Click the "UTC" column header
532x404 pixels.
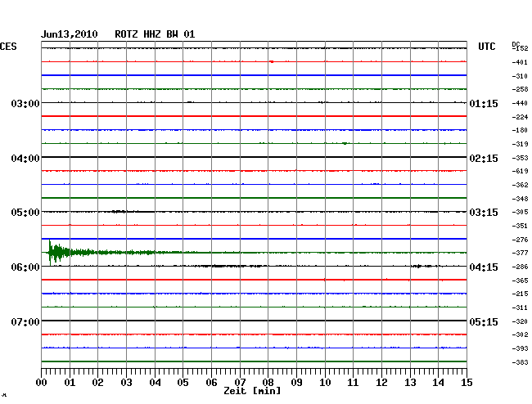tap(486, 47)
